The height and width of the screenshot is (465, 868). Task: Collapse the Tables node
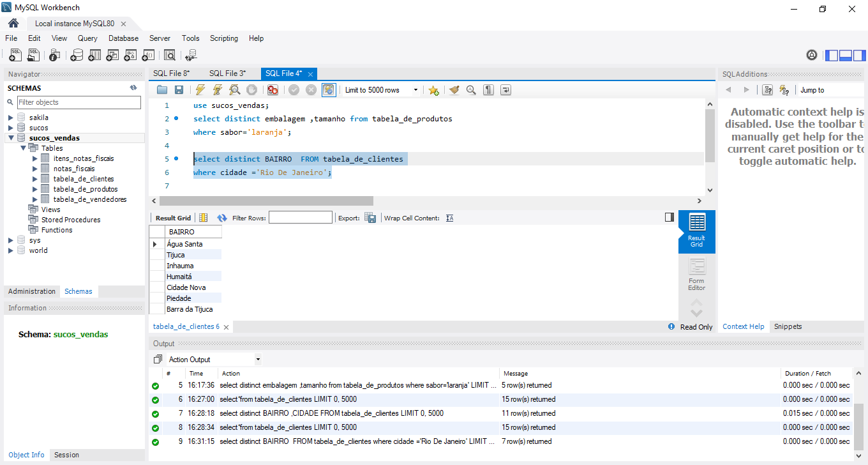23,148
